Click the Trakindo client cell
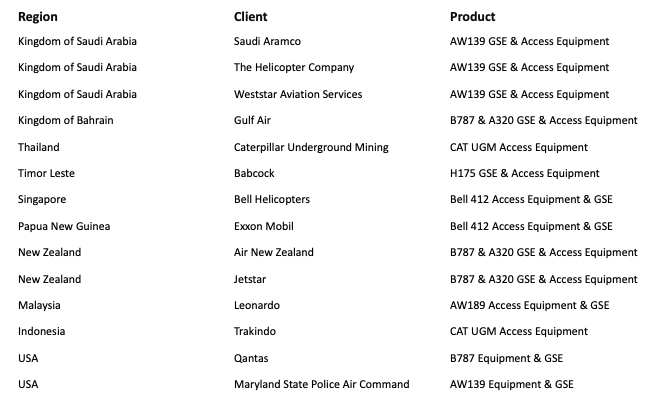This screenshot has width=662, height=415. 255,331
